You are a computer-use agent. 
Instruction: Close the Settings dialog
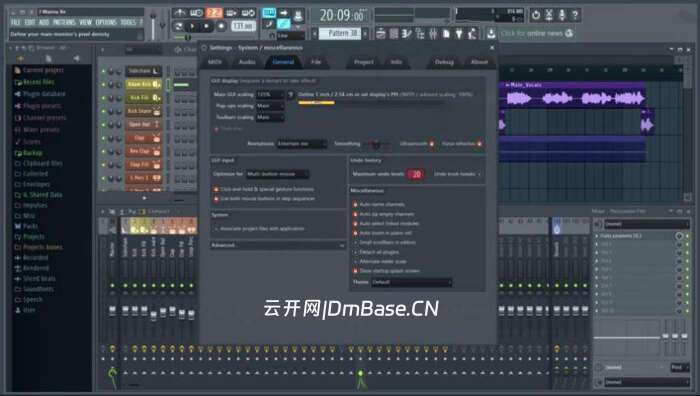click(492, 47)
